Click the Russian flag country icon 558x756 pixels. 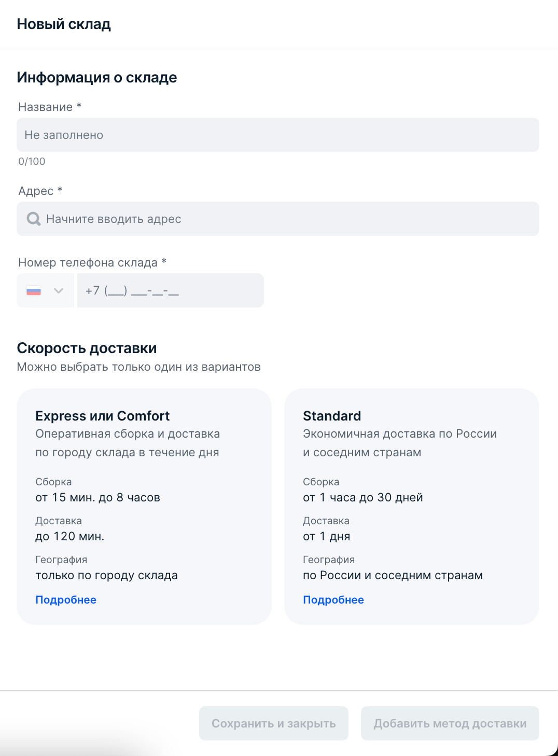coord(34,291)
